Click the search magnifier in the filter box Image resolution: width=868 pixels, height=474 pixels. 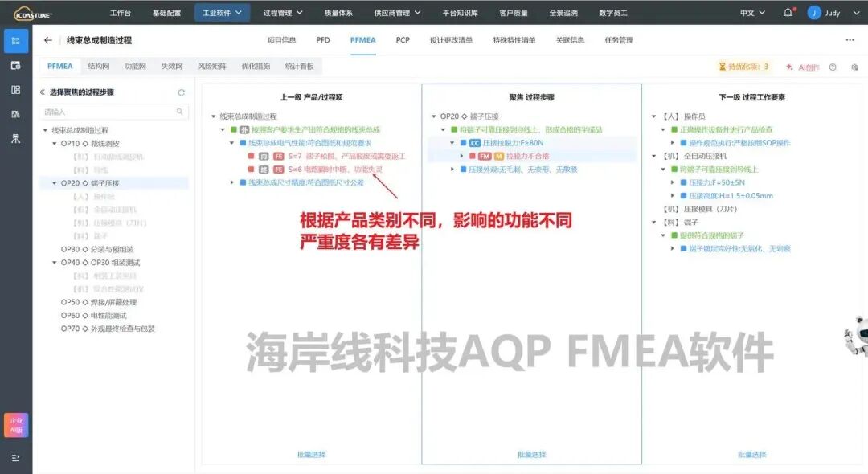tap(179, 112)
